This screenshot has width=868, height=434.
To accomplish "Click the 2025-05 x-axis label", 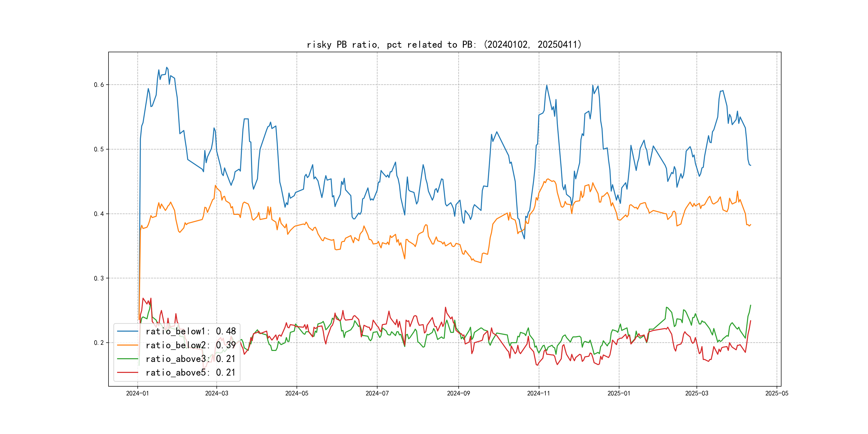I will pyautogui.click(x=777, y=393).
